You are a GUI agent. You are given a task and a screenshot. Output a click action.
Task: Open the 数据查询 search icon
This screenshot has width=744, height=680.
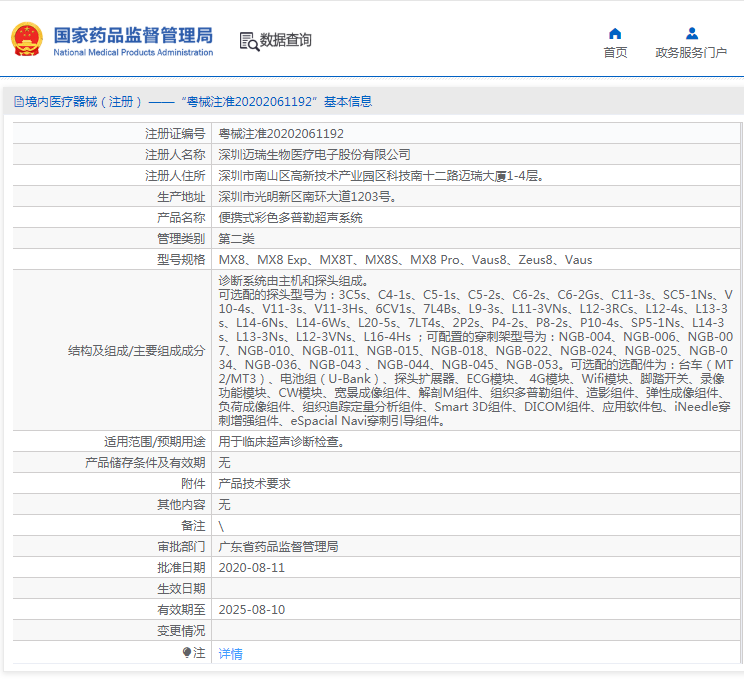(249, 42)
